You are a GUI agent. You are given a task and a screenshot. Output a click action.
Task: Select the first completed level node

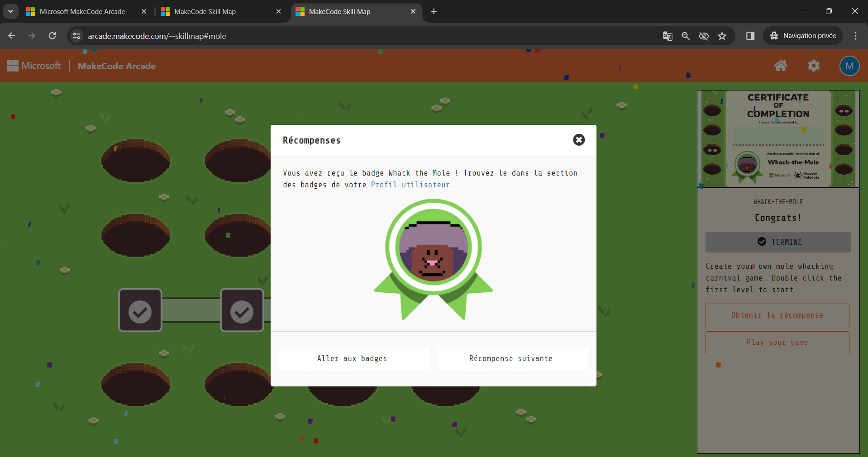(x=140, y=310)
